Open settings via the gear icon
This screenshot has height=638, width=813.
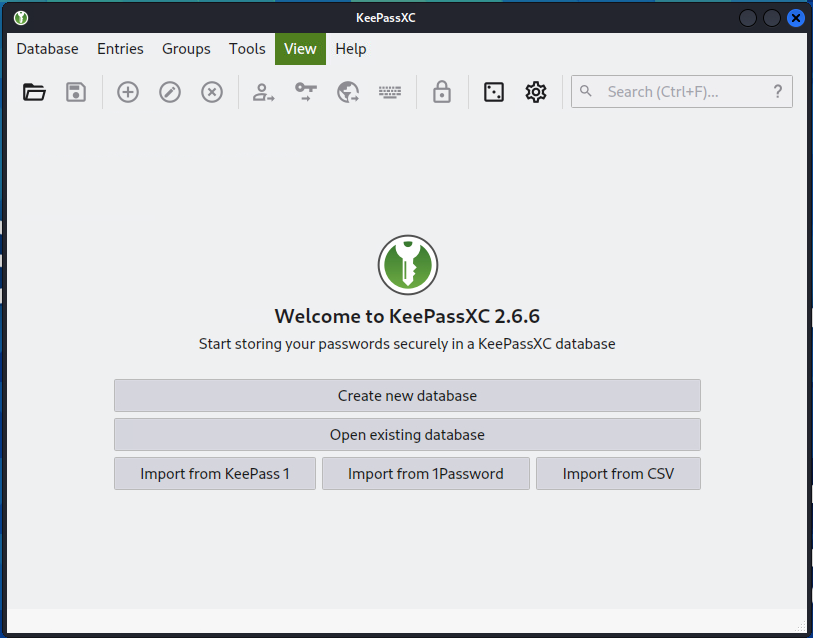click(x=536, y=92)
